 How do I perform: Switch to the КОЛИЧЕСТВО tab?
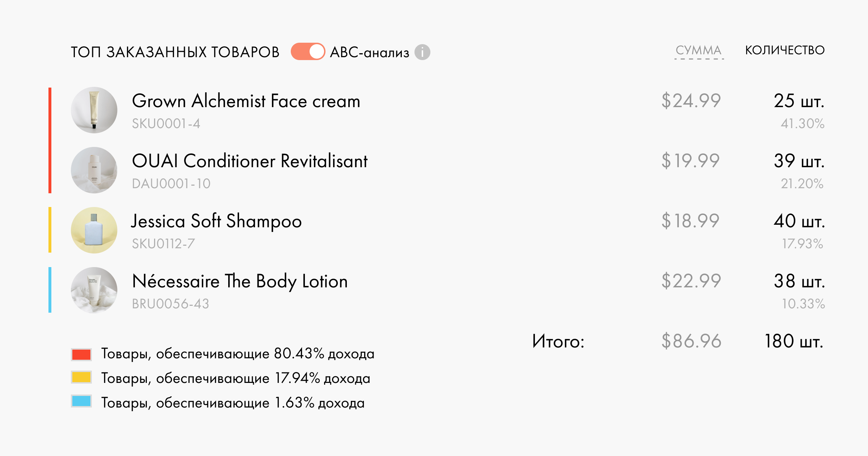click(x=784, y=50)
